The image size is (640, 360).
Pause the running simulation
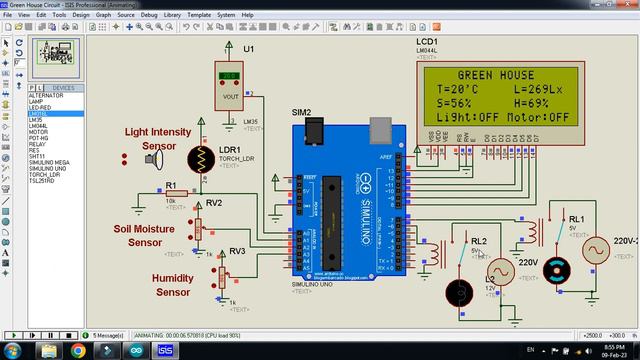click(50, 336)
